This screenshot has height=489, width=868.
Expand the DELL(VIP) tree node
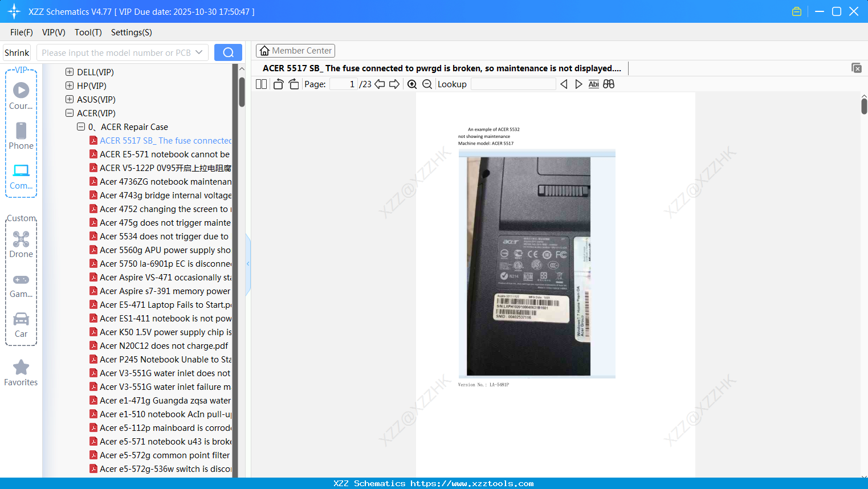70,72
